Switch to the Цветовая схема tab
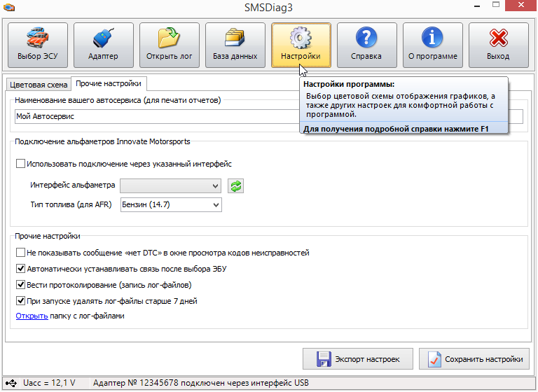The height and width of the screenshot is (392, 538). (38, 85)
